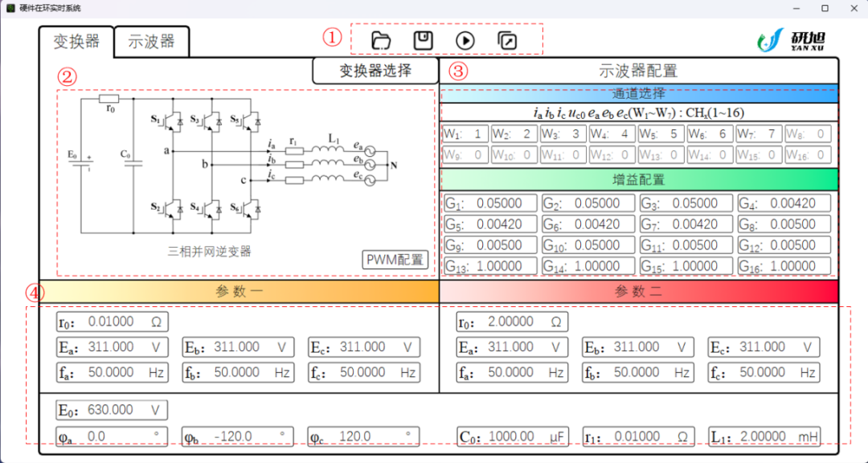Edit fa frequency field in 参数一
868x463 pixels.
pos(113,372)
